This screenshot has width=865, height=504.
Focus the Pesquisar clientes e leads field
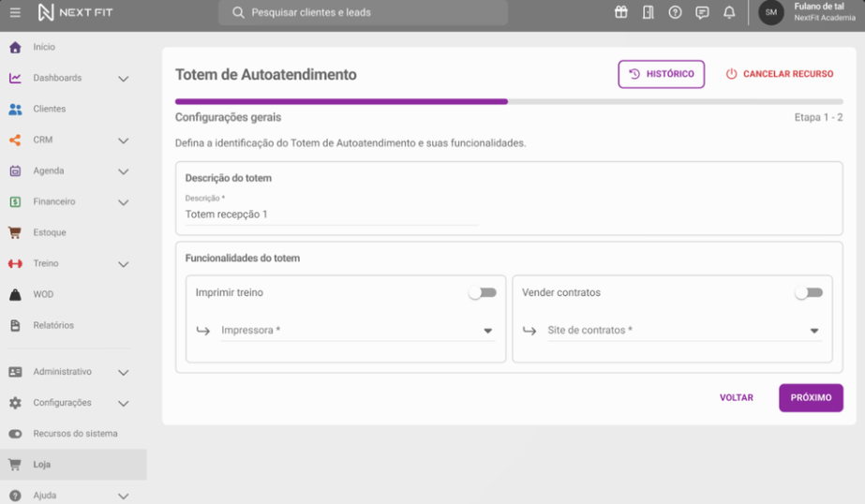pyautogui.click(x=363, y=12)
